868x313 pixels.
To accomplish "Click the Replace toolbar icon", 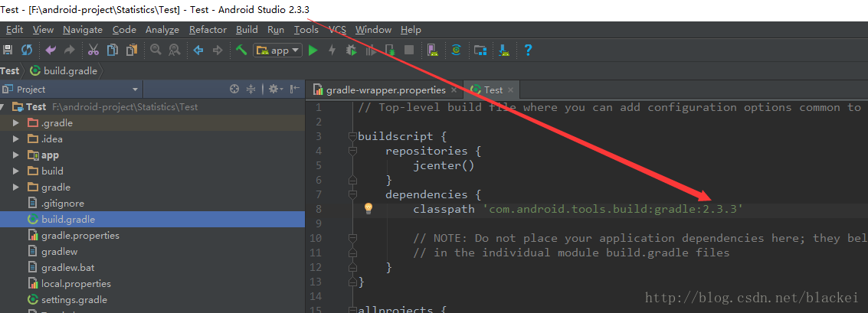I will coord(175,51).
